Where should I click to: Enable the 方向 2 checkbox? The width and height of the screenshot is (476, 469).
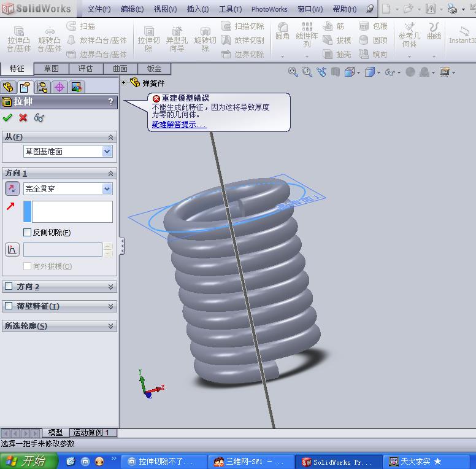coord(9,286)
